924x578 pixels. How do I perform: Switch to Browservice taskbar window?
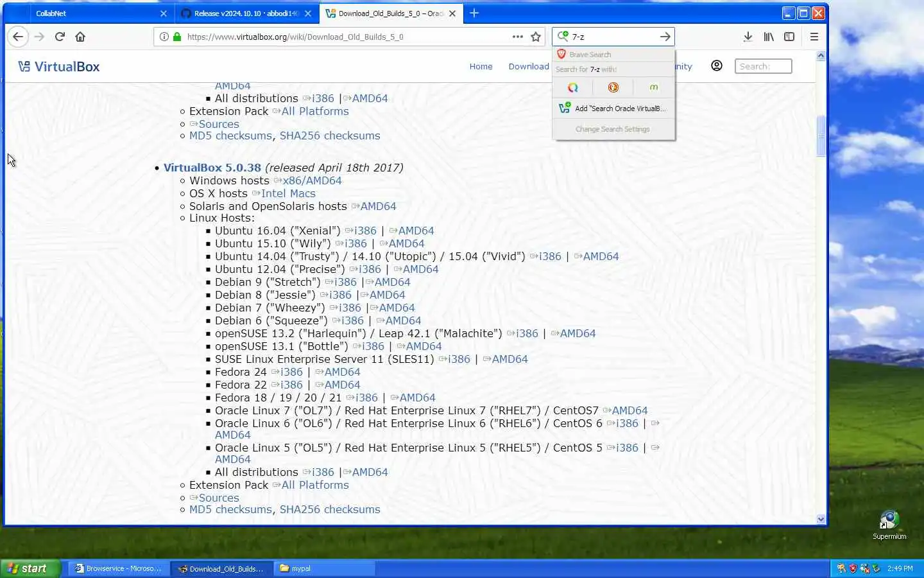[119, 568]
